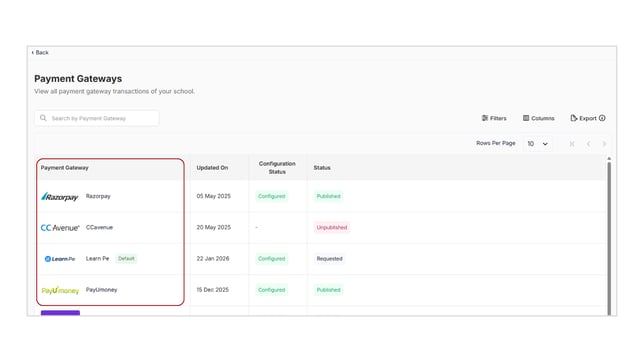Click the Configuration Status column header
The image size is (644, 362).
277,168
